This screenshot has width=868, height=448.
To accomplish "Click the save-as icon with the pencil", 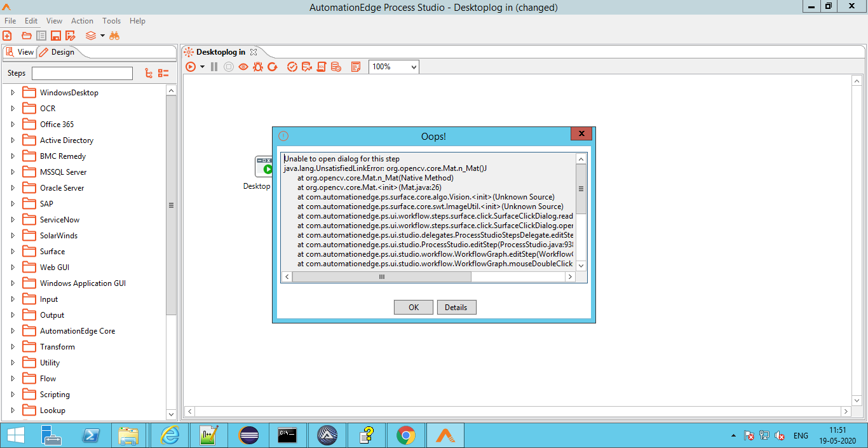I will [x=70, y=36].
